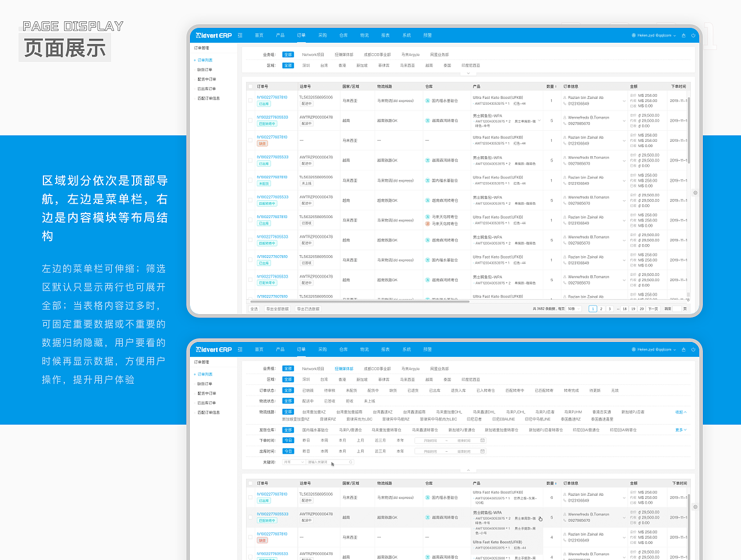Open 仓库 tab in bottom window
This screenshot has height=560, width=741.
tap(343, 349)
